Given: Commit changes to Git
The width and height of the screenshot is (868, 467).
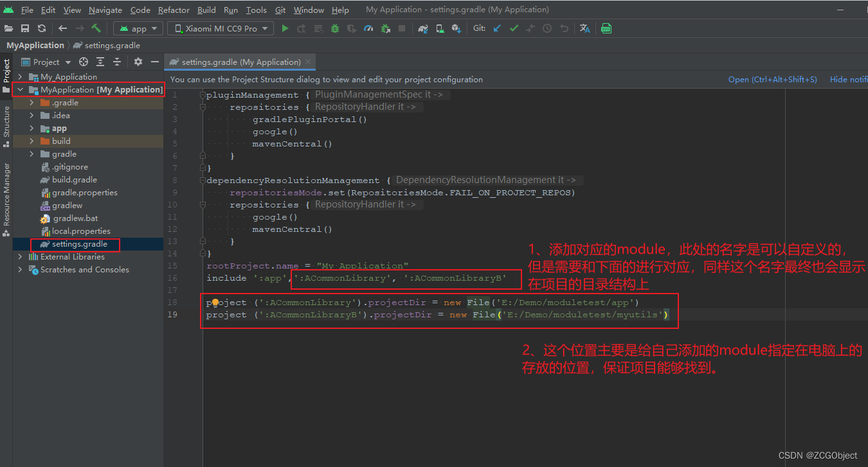Looking at the screenshot, I should pyautogui.click(x=513, y=28).
